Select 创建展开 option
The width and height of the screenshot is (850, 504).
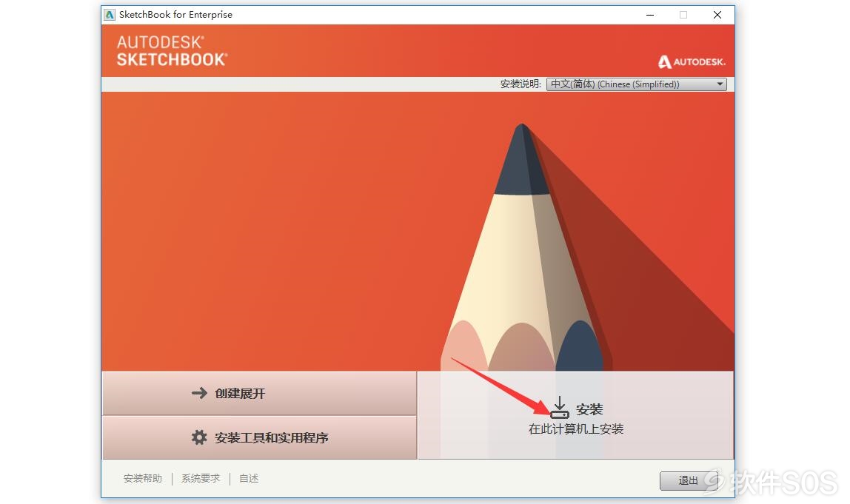[260, 394]
